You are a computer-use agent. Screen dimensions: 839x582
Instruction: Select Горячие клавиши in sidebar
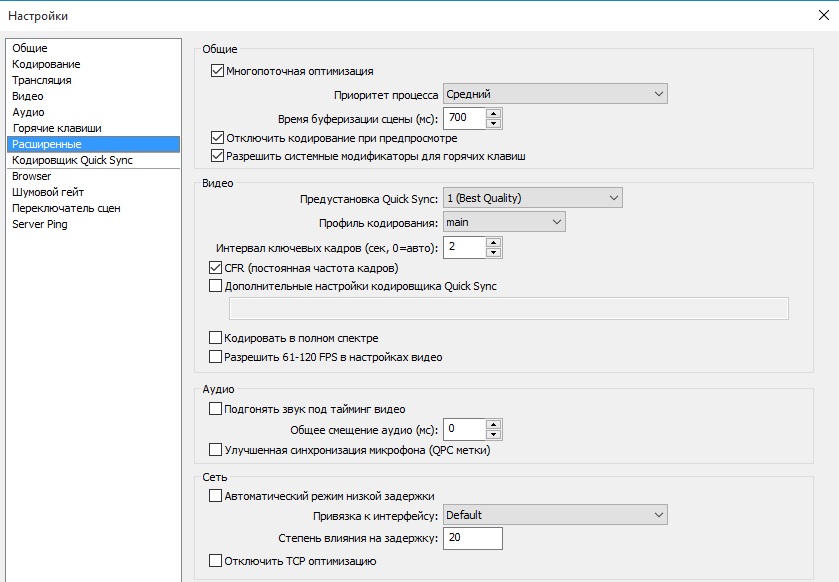[x=57, y=128]
